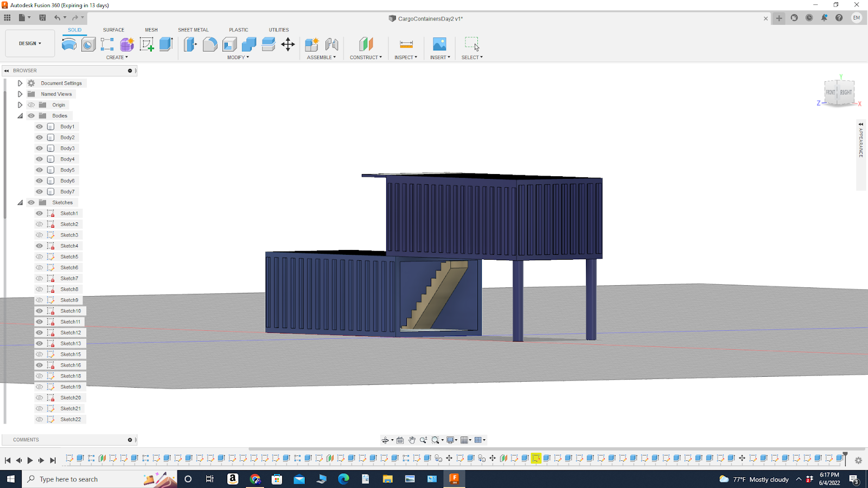This screenshot has width=868, height=488.
Task: Click the Help question mark icon
Action: 839,18
